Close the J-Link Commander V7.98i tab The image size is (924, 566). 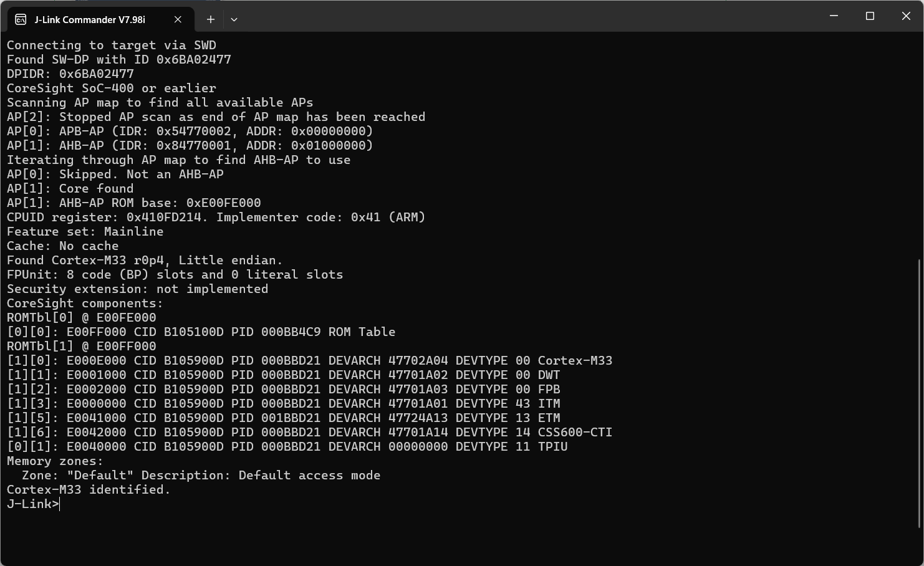coord(177,19)
